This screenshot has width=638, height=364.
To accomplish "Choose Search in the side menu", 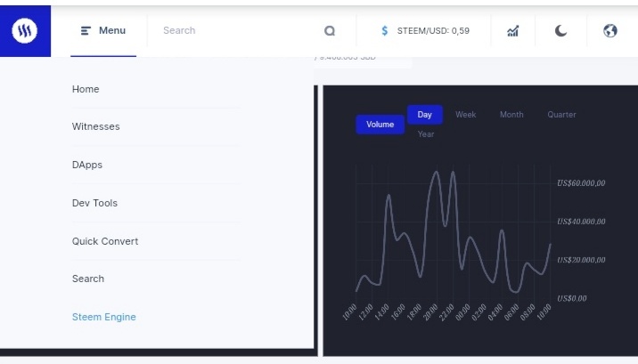I will pyautogui.click(x=88, y=279).
